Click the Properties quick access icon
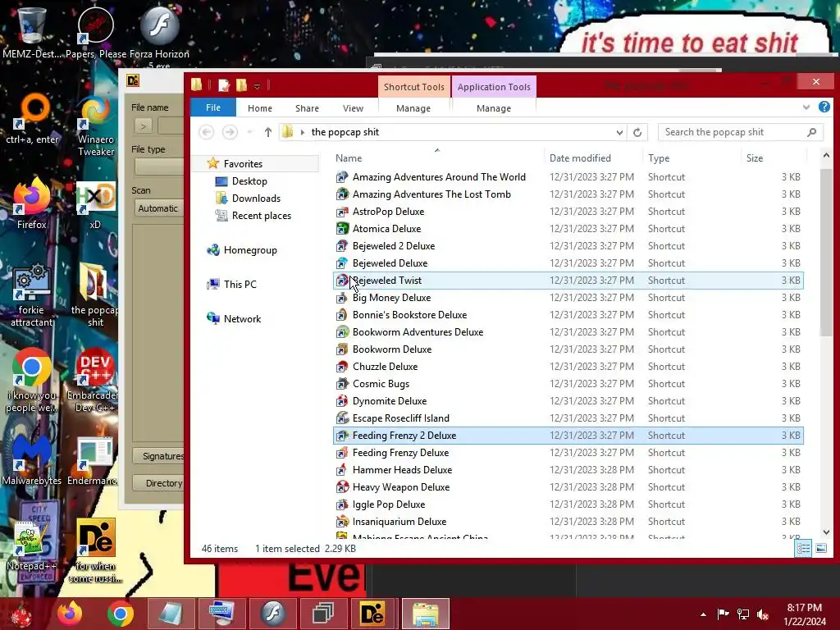 click(x=224, y=85)
